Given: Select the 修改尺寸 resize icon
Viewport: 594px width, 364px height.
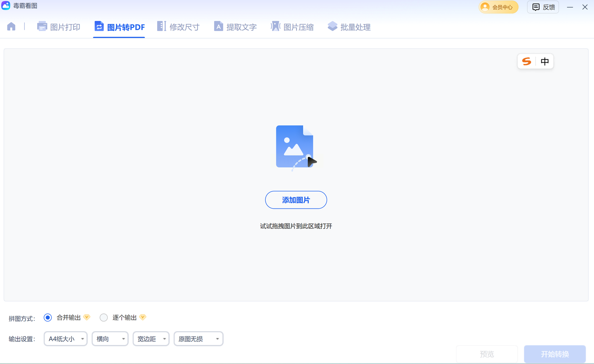Looking at the screenshot, I should coord(162,26).
